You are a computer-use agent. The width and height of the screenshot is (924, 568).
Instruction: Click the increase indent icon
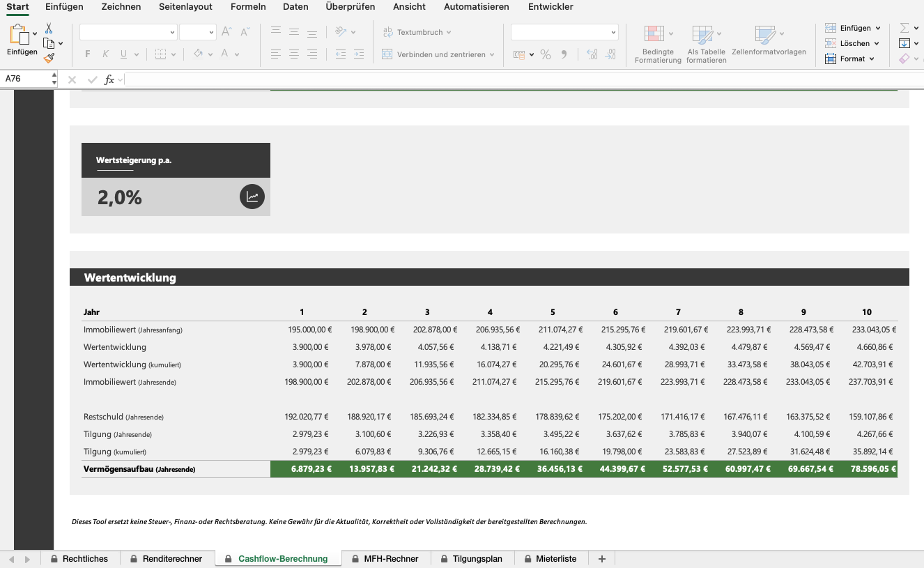tap(359, 54)
